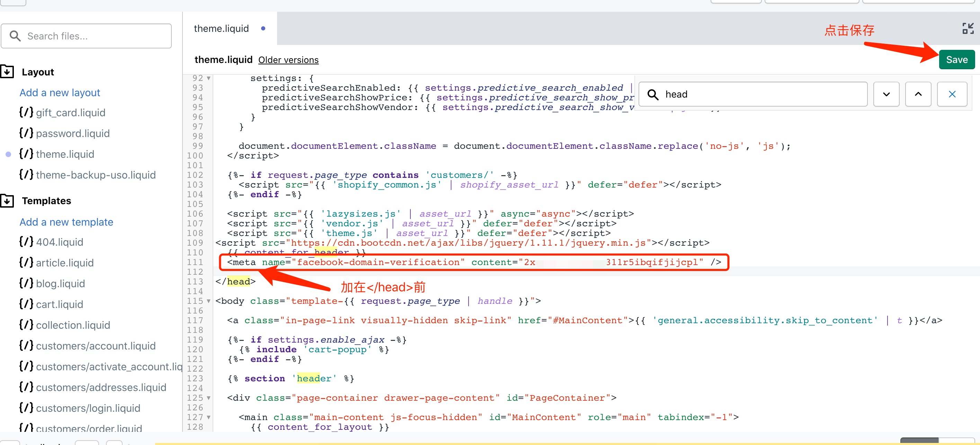This screenshot has width=980, height=445.
Task: Add a new template
Action: pyautogui.click(x=66, y=221)
